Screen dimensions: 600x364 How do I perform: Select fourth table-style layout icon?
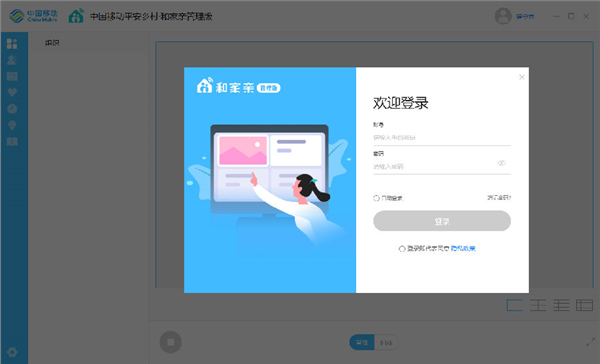584,305
